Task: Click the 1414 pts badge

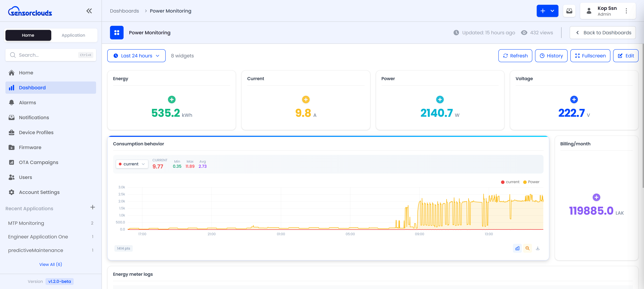Action: click(123, 248)
